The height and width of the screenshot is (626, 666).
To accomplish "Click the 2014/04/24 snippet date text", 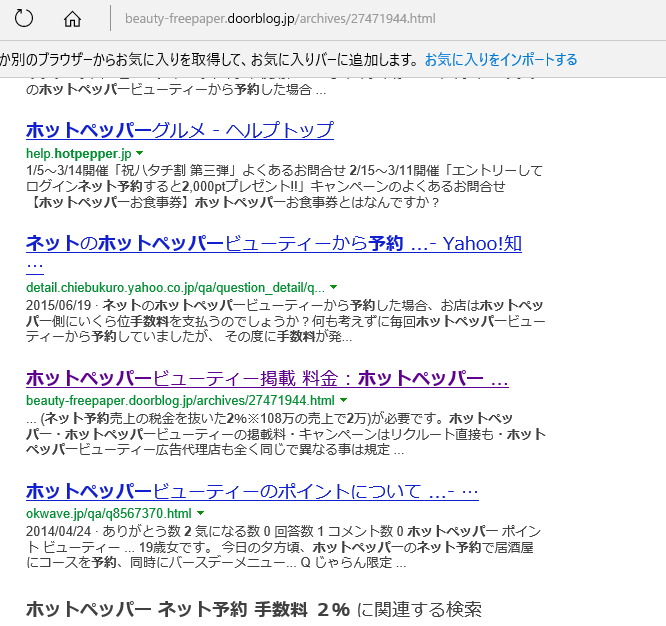I will 59,531.
